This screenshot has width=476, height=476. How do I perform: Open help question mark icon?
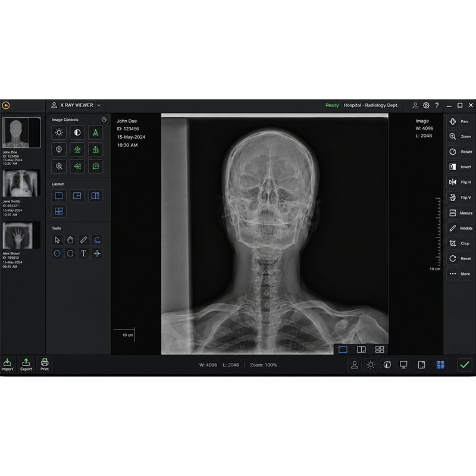pyautogui.click(x=437, y=105)
